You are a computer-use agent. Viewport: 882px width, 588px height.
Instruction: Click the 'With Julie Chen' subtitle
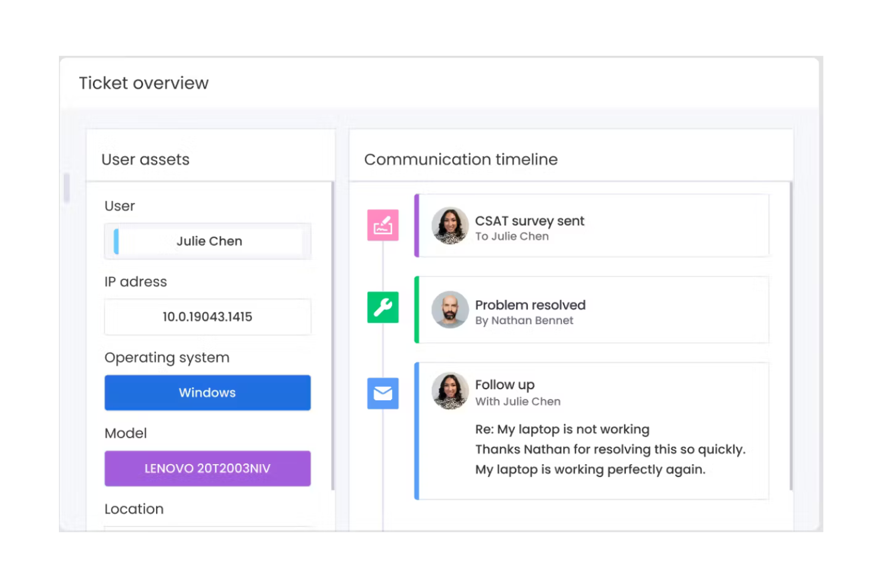(x=518, y=402)
